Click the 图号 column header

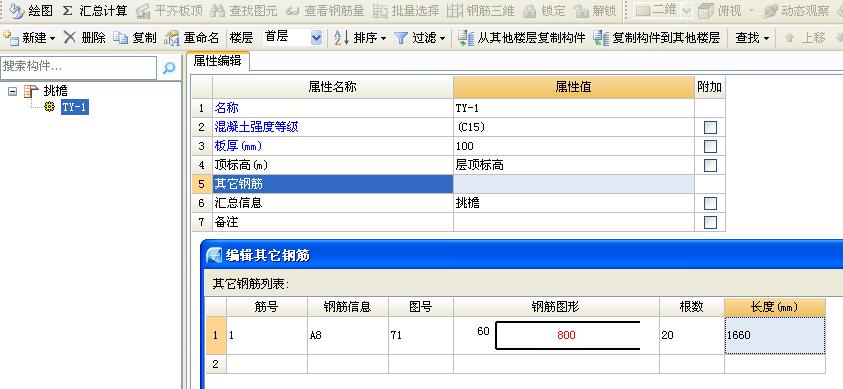pos(421,307)
